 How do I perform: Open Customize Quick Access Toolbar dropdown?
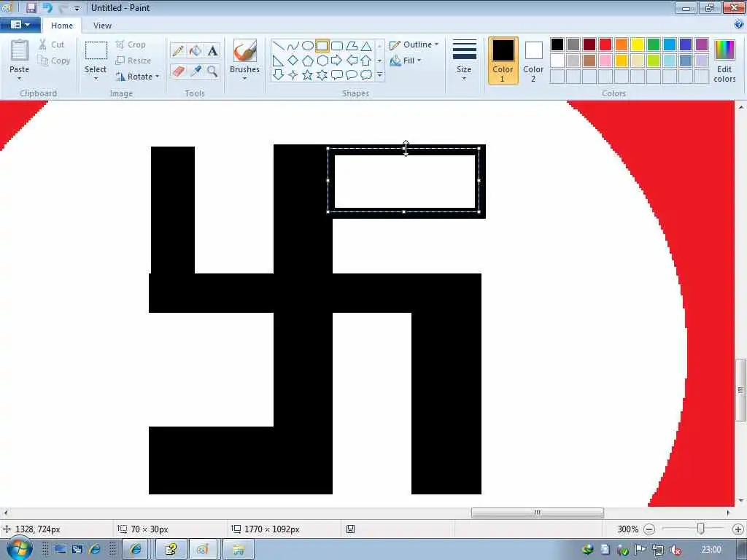pyautogui.click(x=77, y=9)
